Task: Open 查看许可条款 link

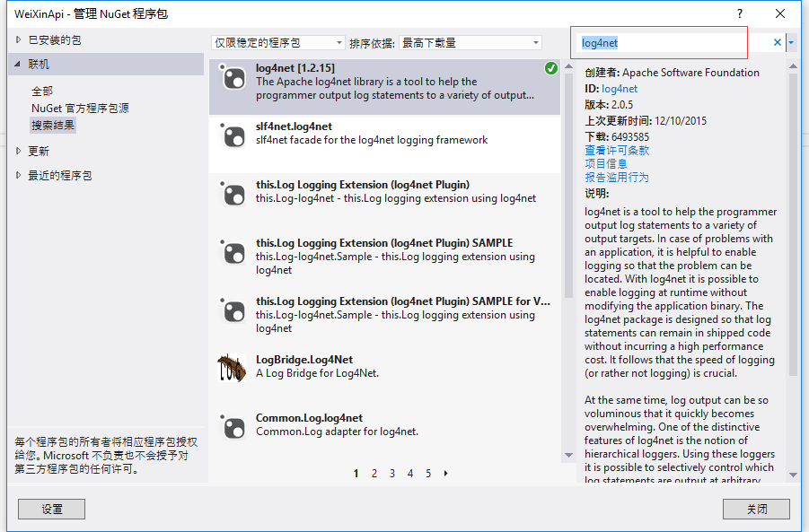Action: pos(617,150)
